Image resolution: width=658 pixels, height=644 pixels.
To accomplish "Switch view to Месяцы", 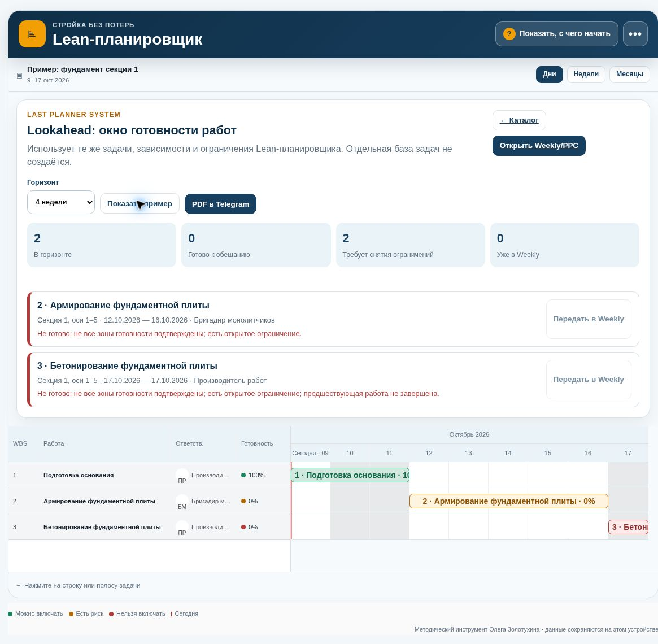I will click(x=629, y=75).
